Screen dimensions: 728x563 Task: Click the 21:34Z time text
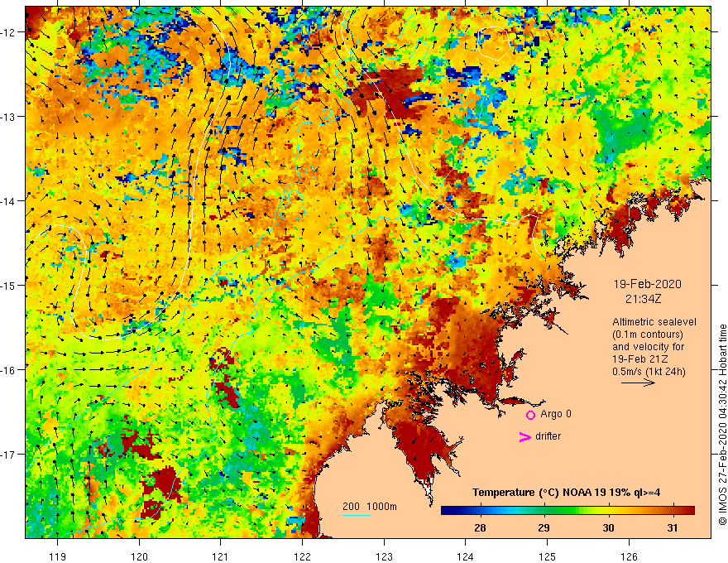point(643,299)
